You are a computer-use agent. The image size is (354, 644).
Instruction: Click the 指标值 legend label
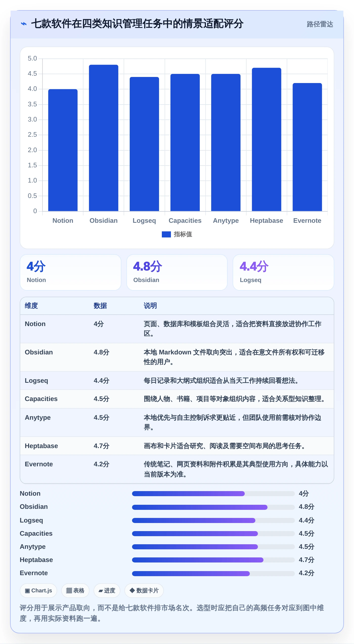point(183,234)
